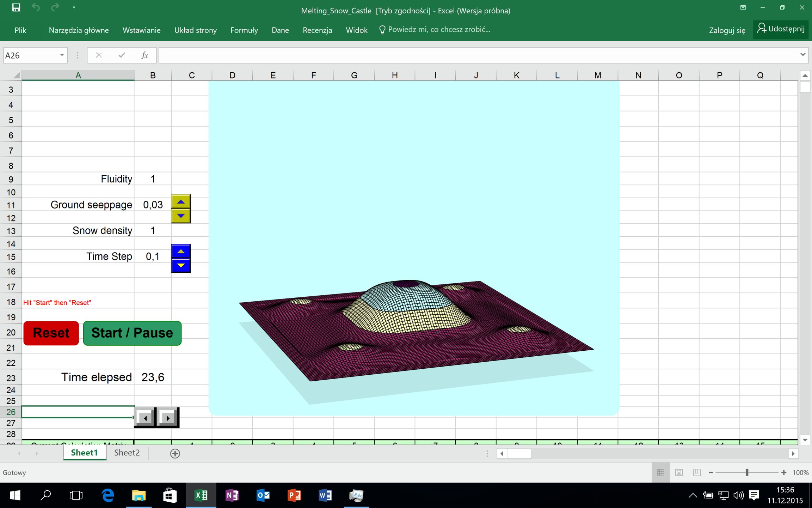Screen dimensions: 812x508
Task: Switch to Page Break Preview view icon
Action: [697, 472]
